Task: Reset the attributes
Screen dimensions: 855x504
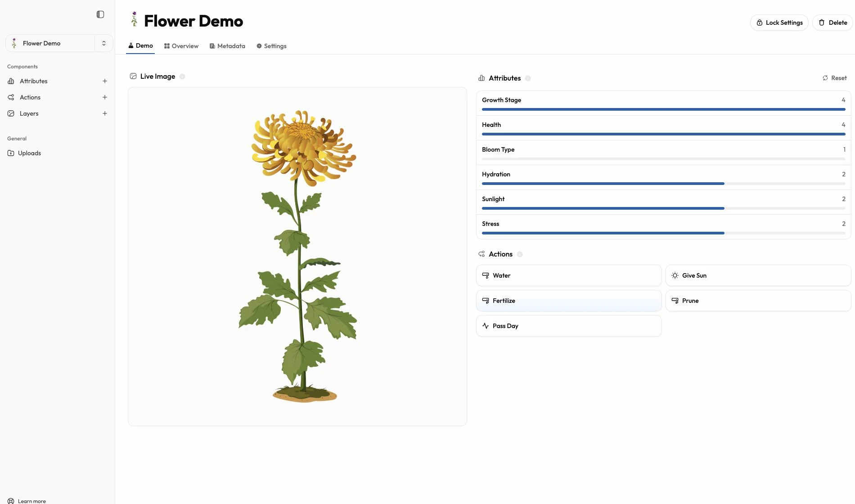Action: tap(835, 78)
